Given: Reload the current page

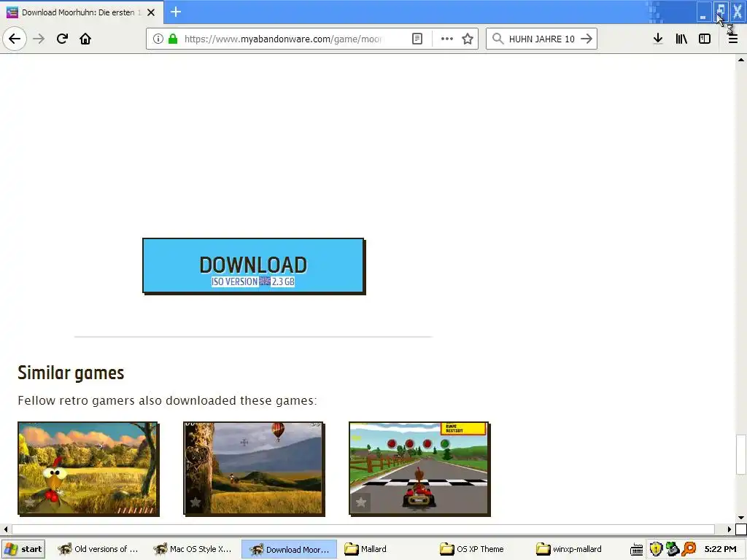Looking at the screenshot, I should [x=62, y=39].
